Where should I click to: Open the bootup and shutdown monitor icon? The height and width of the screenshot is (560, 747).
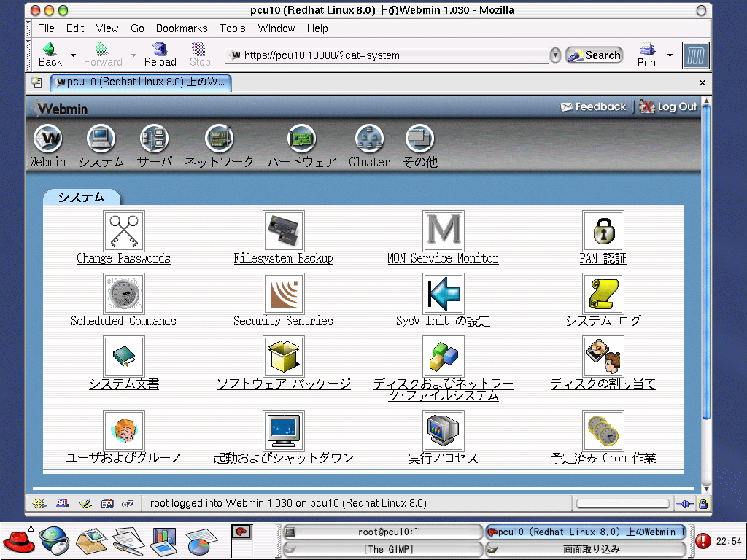284,430
